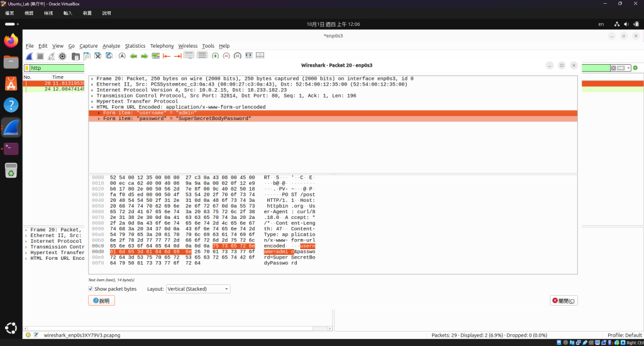This screenshot has width=644, height=346.
Task: Close this capture file icon
Action: (x=97, y=56)
